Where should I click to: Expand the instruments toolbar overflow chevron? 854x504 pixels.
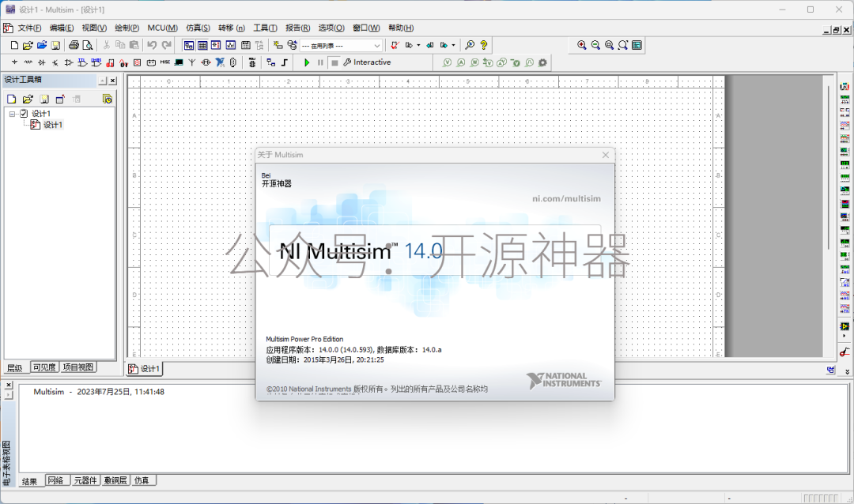click(x=848, y=372)
